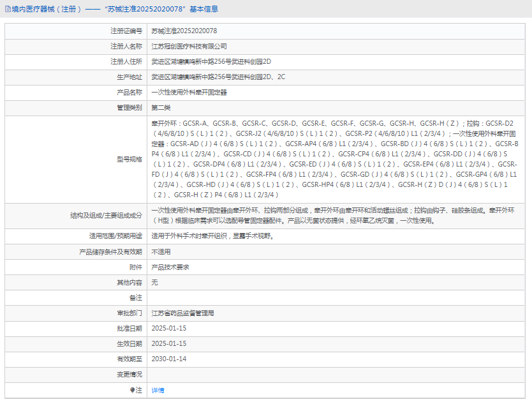Click the page title 境内医疗器械(注册) 基本信息

pyautogui.click(x=115, y=9)
